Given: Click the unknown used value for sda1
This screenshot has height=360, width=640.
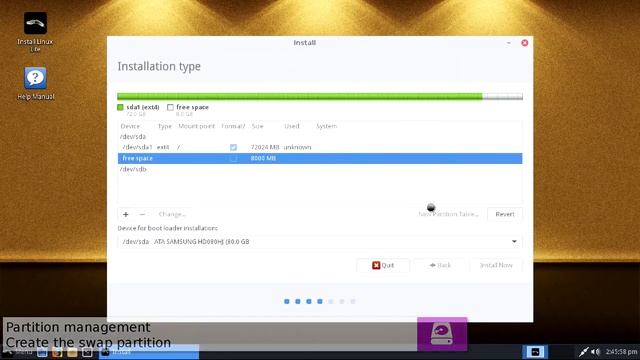Looking at the screenshot, I should click(x=297, y=147).
